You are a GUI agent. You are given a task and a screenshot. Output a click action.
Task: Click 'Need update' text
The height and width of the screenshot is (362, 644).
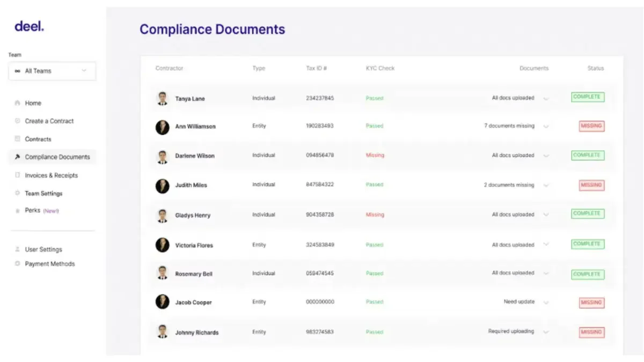(519, 301)
